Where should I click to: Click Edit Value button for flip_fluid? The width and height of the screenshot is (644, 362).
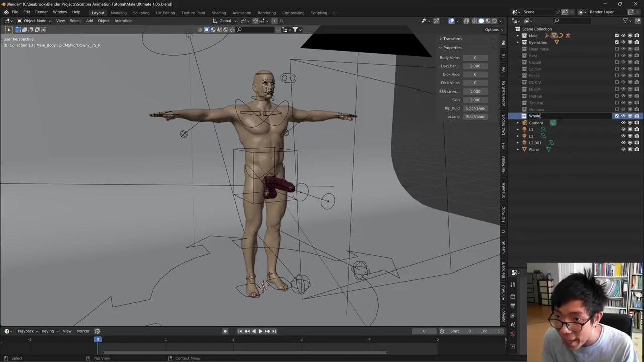click(x=475, y=108)
